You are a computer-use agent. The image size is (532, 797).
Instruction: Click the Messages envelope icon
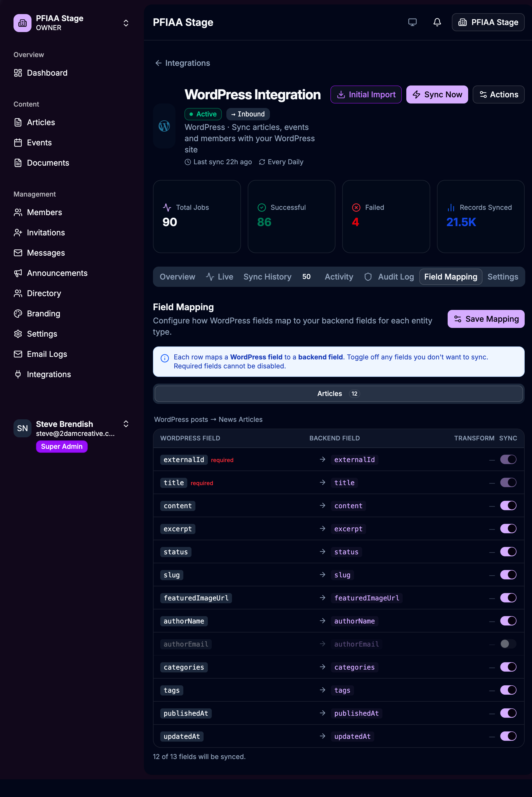[18, 253]
